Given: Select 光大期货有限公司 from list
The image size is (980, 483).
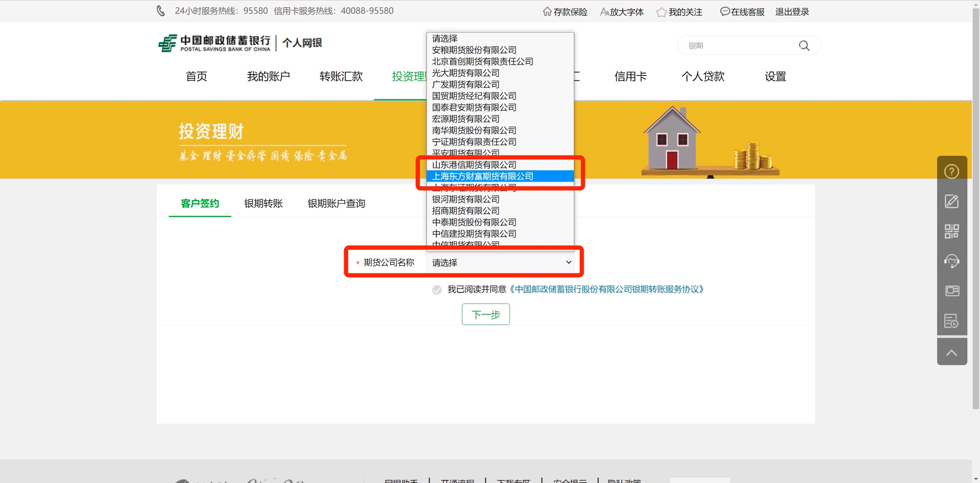Looking at the screenshot, I should click(500, 73).
